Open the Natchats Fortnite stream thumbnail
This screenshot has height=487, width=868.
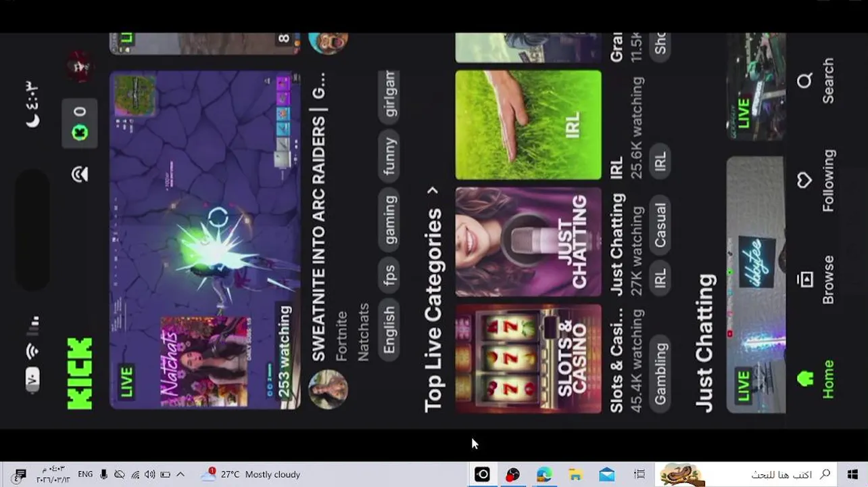click(x=205, y=240)
